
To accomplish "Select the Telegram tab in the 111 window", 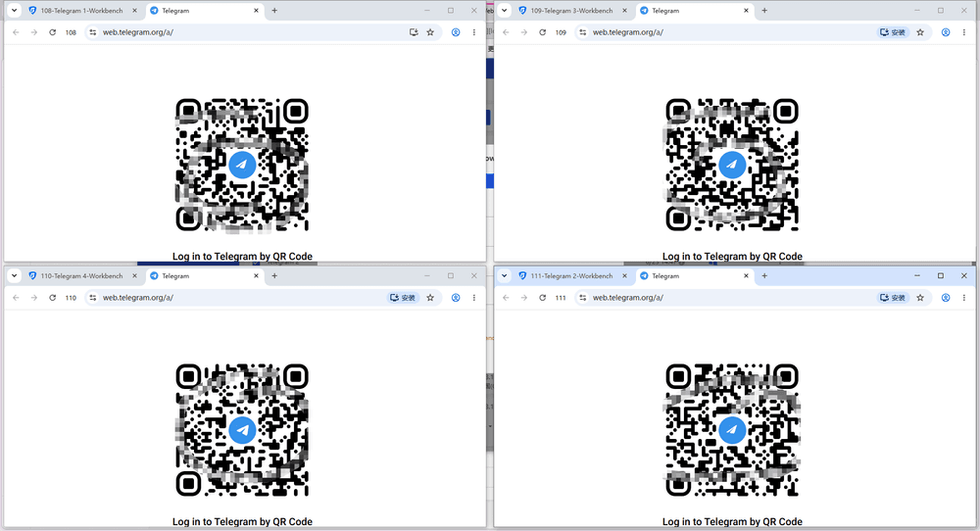I will pos(695,276).
